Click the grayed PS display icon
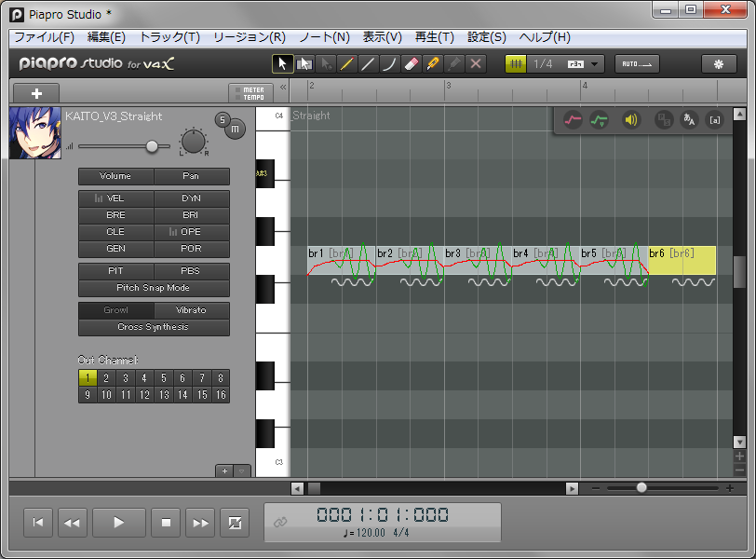Image resolution: width=756 pixels, height=559 pixels. click(x=664, y=119)
